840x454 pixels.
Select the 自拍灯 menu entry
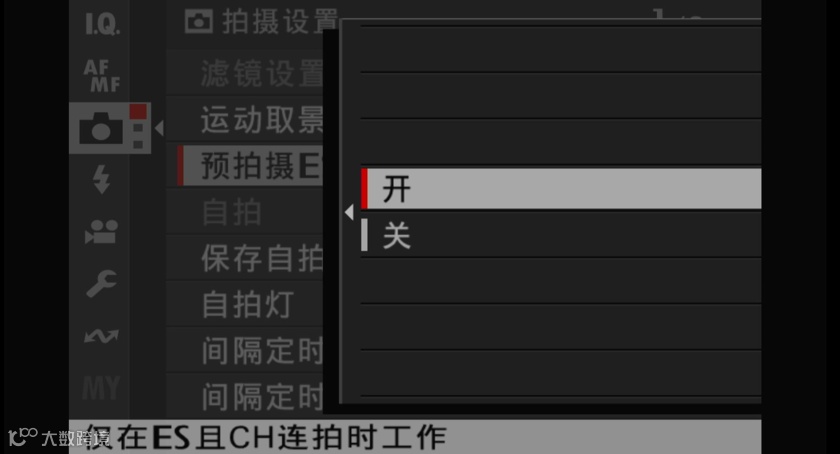tap(245, 304)
